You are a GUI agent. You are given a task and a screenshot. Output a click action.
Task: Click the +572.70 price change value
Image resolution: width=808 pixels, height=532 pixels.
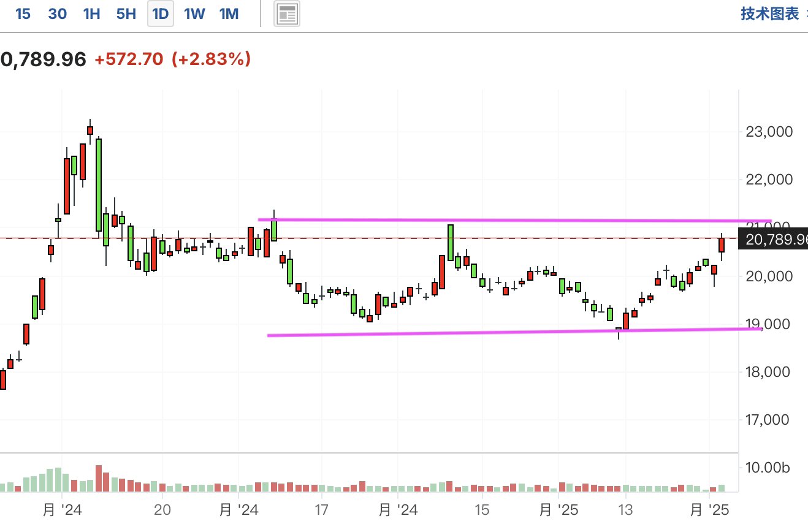pos(129,59)
